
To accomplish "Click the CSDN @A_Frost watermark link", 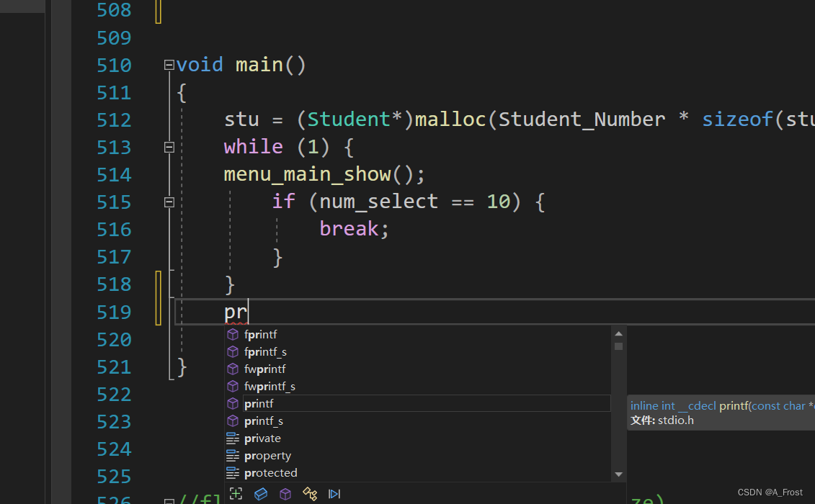I will 770,492.
